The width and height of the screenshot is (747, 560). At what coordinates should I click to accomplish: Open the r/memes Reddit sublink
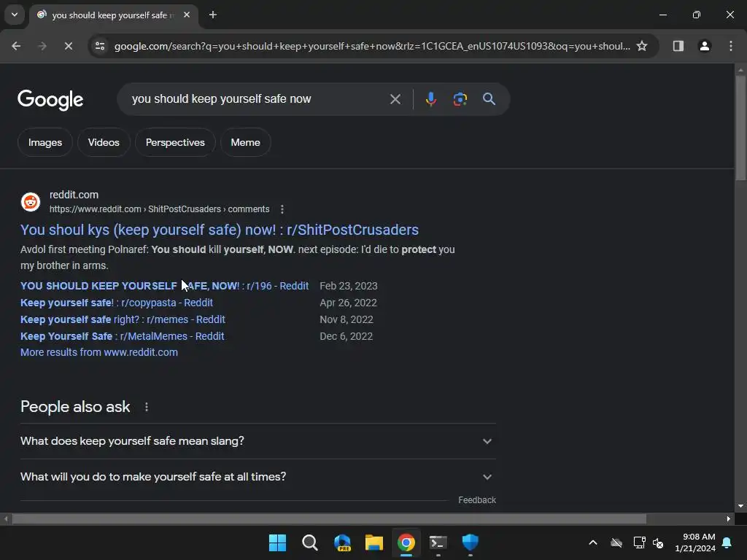click(x=123, y=319)
